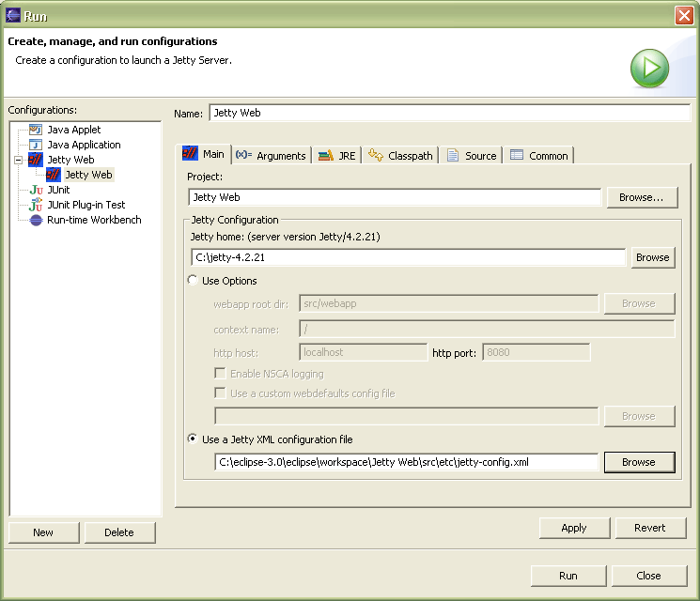Click the Jetty XML config file path field
This screenshot has width=700, height=601.
pos(406,462)
